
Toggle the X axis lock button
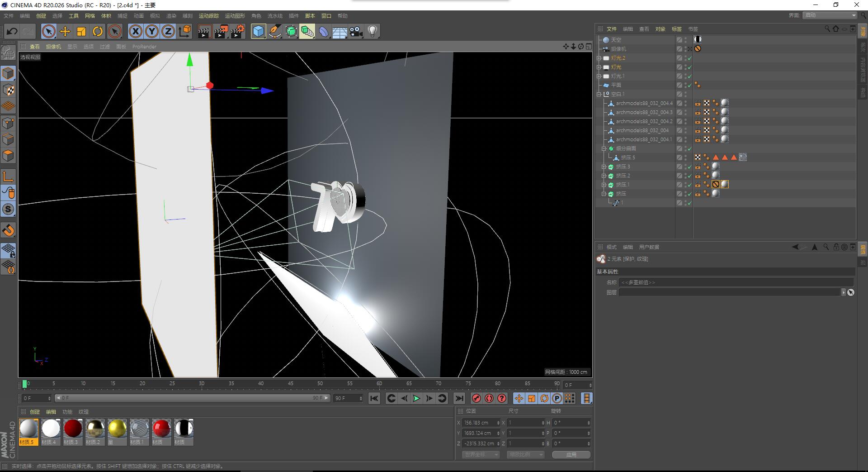click(x=135, y=31)
